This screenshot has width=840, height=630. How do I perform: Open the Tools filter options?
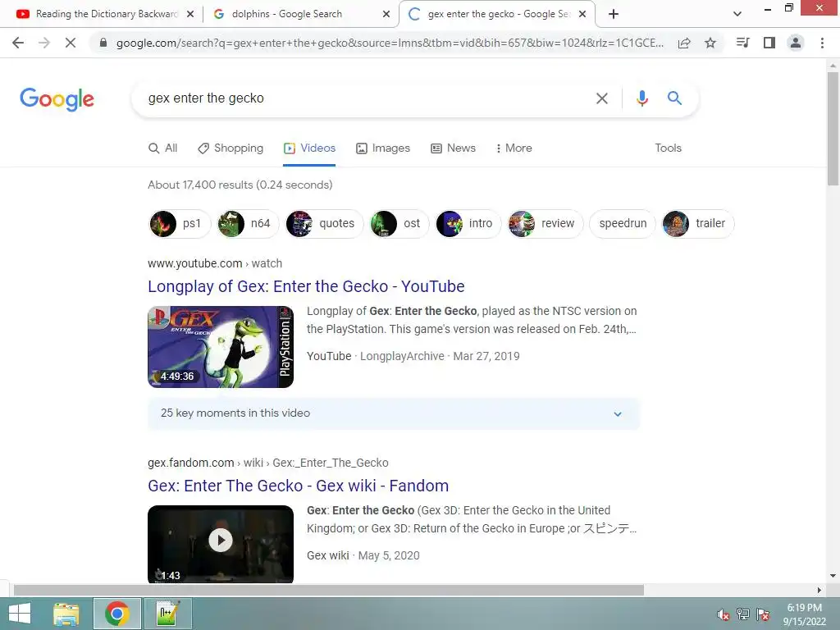coord(668,148)
